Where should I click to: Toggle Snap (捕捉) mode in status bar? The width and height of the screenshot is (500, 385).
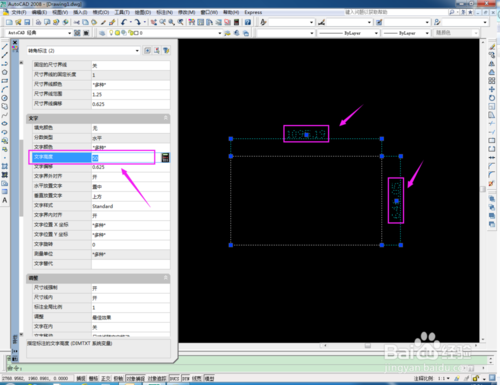(81, 378)
